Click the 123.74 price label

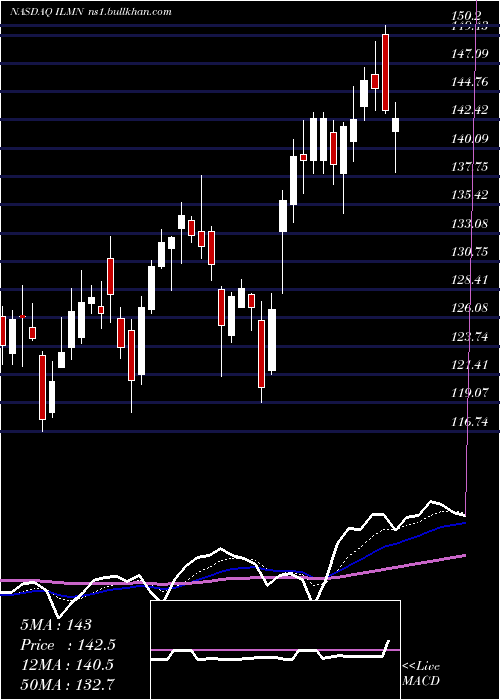[x=469, y=337]
